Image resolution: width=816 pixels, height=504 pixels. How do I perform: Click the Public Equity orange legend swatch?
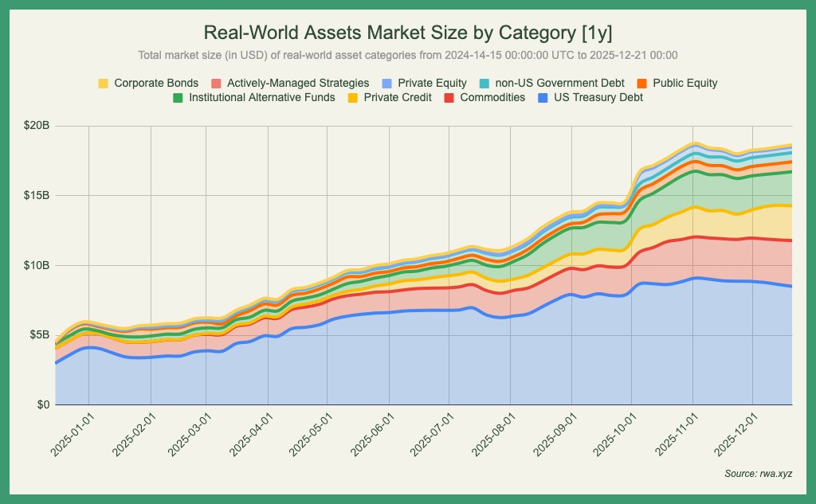pos(641,83)
